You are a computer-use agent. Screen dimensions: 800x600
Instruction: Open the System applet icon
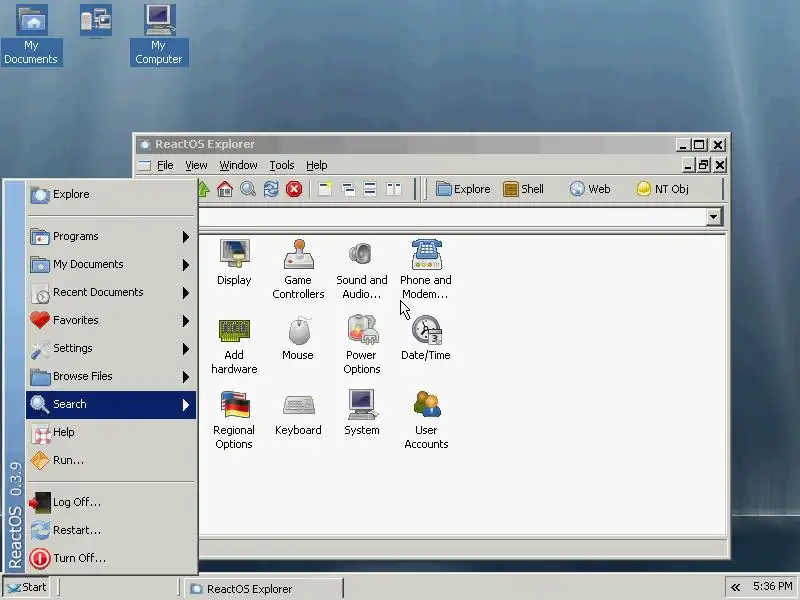pyautogui.click(x=362, y=413)
